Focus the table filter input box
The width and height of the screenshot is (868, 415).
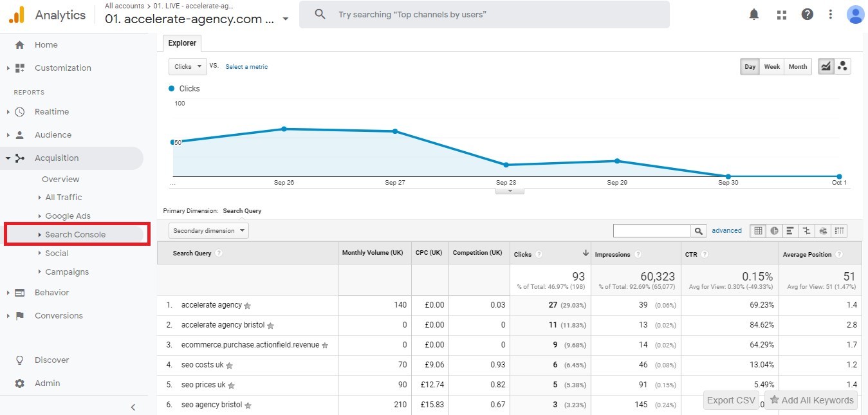click(x=652, y=230)
